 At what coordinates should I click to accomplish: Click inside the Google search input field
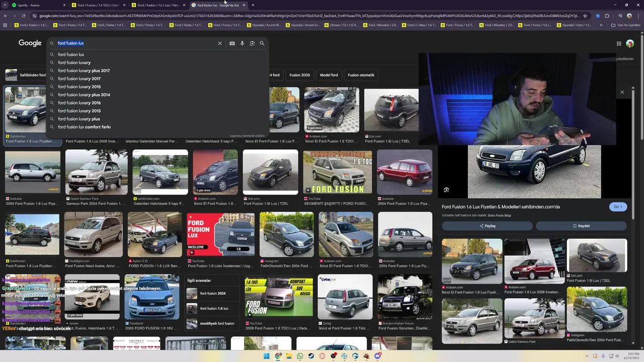point(136,43)
